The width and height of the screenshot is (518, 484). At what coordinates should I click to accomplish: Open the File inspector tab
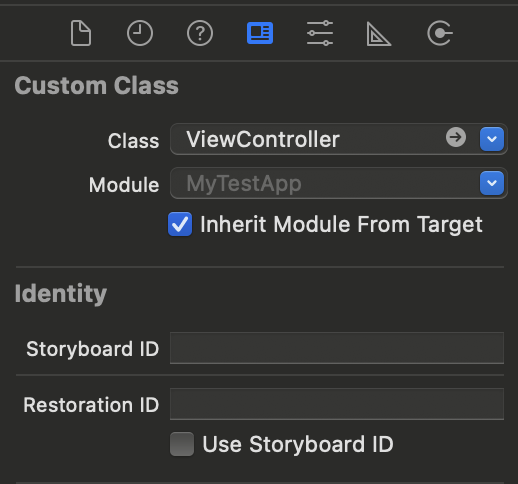click(80, 33)
